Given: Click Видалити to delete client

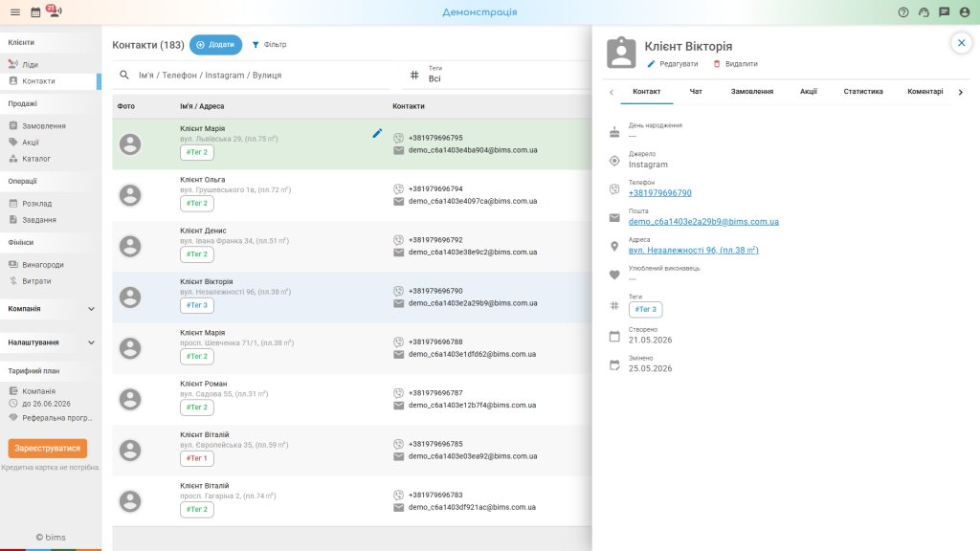Looking at the screenshot, I should (736, 64).
